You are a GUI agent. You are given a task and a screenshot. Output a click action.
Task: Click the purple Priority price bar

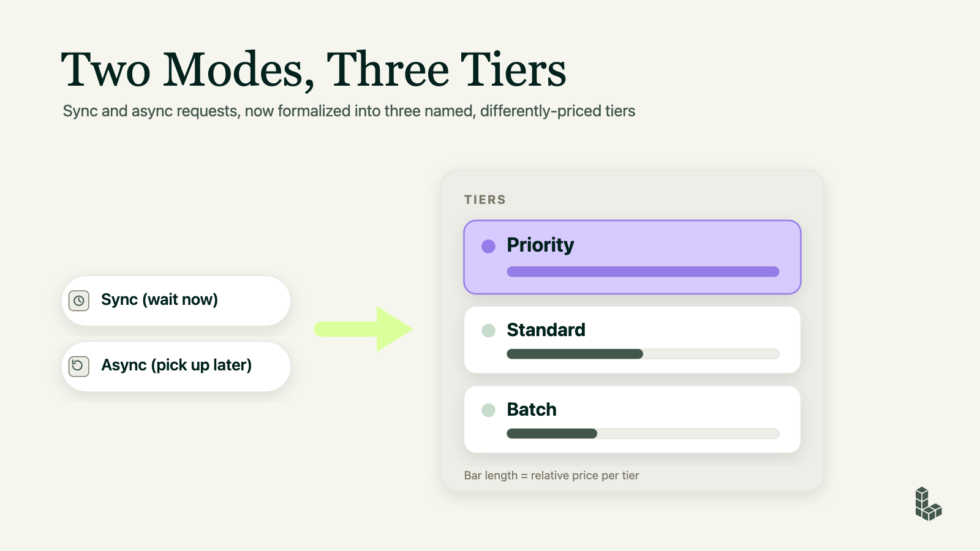(643, 272)
